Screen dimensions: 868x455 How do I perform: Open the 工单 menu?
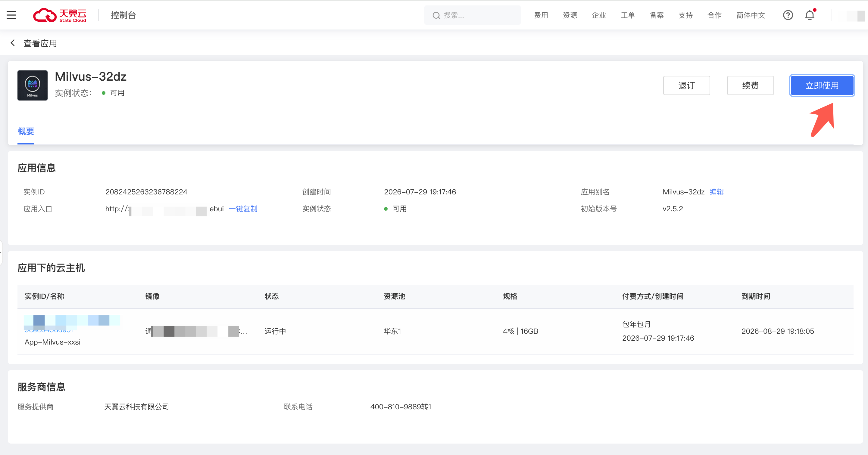[x=628, y=15]
